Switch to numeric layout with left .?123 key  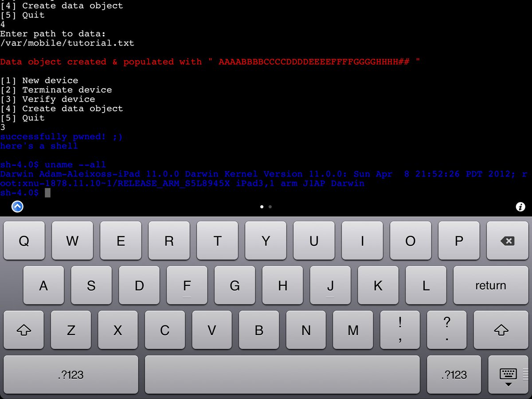(70, 375)
